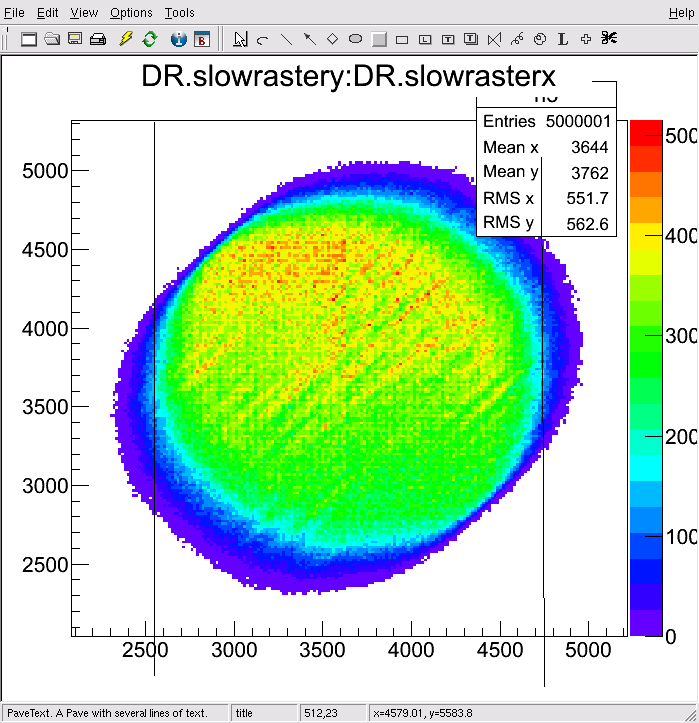Image resolution: width=699 pixels, height=723 pixels.
Task: Select the CurlyLine drawing tool
Action: (517, 39)
